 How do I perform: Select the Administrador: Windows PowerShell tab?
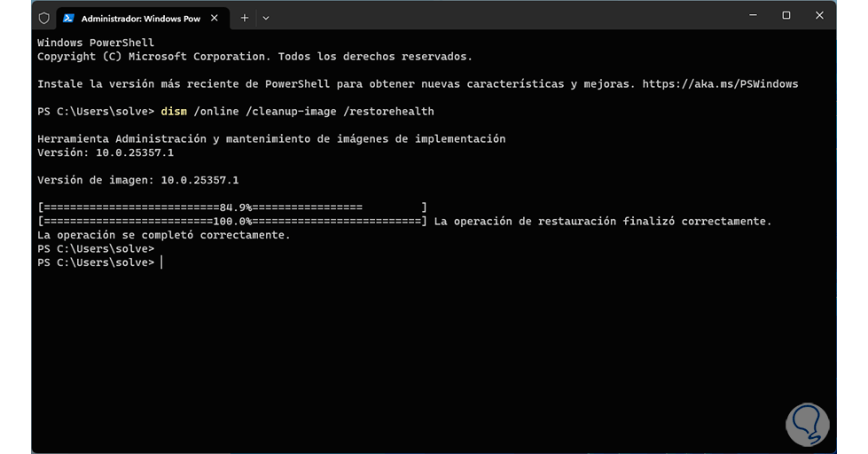(x=140, y=18)
